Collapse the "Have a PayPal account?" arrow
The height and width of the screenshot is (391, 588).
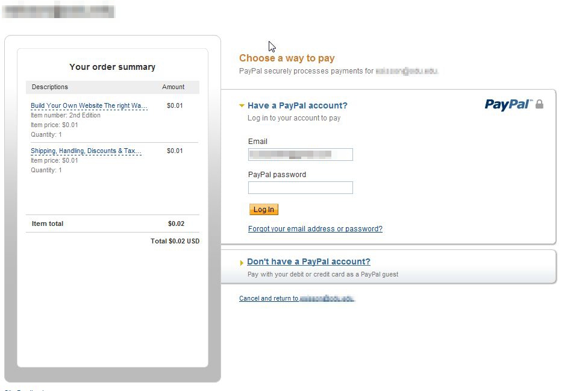point(242,105)
